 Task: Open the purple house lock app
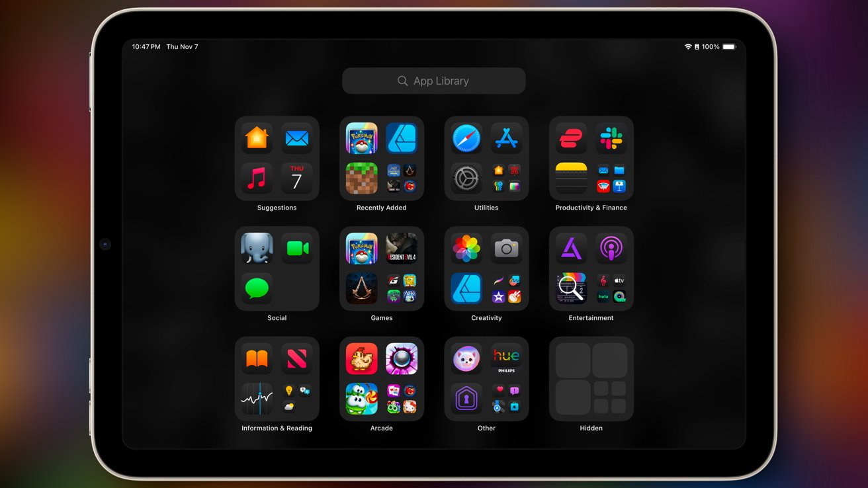pyautogui.click(x=466, y=399)
